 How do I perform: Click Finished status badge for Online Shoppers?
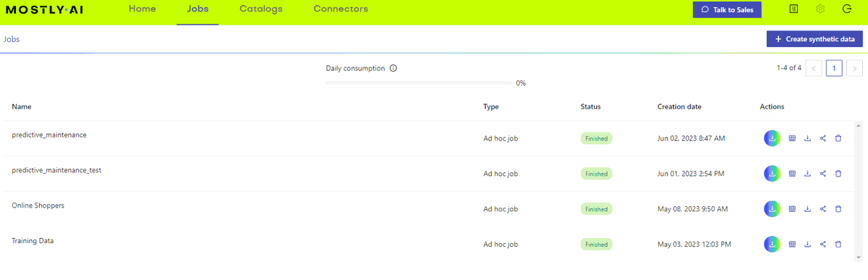coord(597,209)
